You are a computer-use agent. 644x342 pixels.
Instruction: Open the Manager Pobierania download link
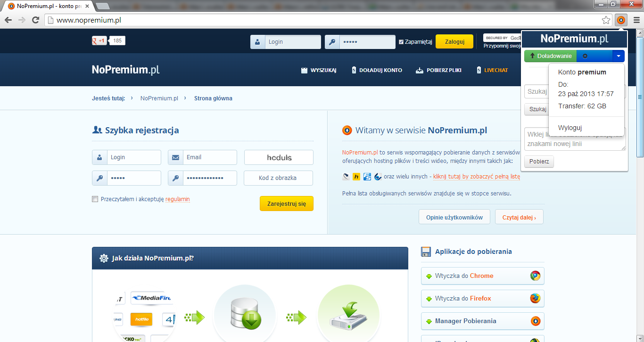coord(483,321)
